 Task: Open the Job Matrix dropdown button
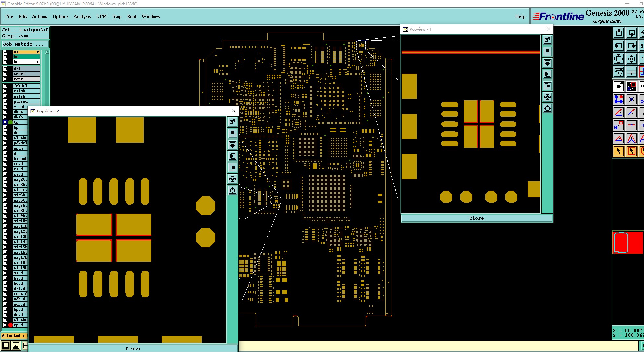pyautogui.click(x=25, y=44)
